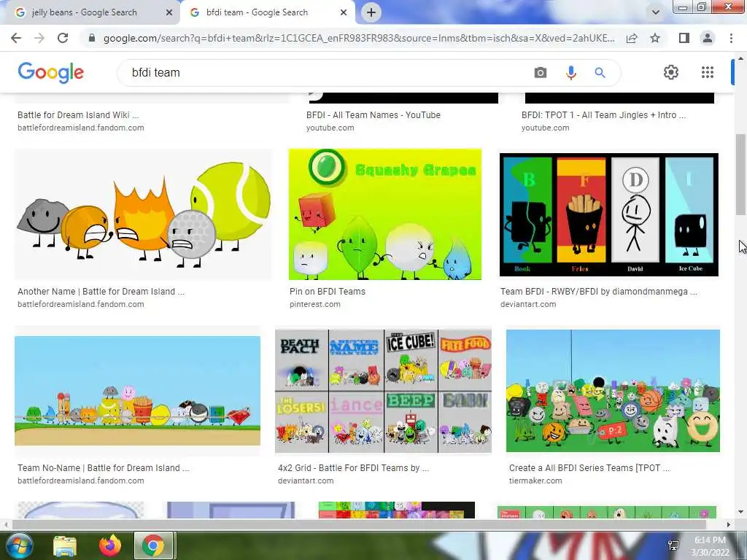
Task: Start voice search with microphone icon
Action: [x=570, y=73]
